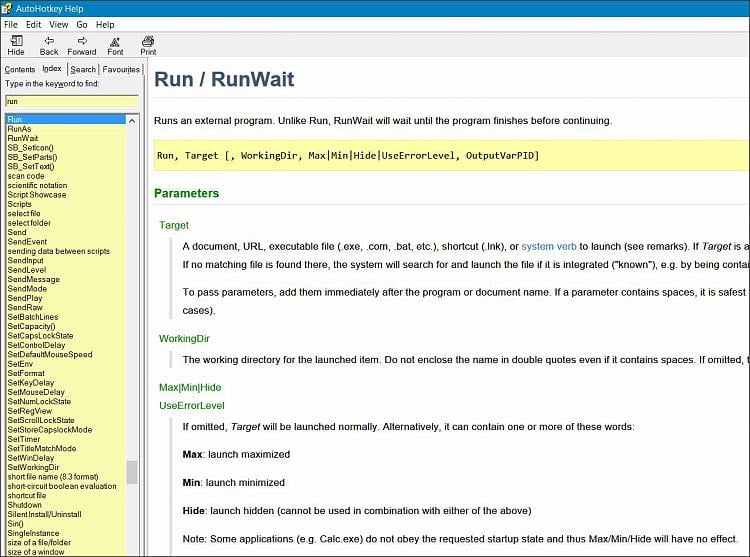Select 'SendLevel' index entry
The height and width of the screenshot is (557, 750).
click(27, 270)
